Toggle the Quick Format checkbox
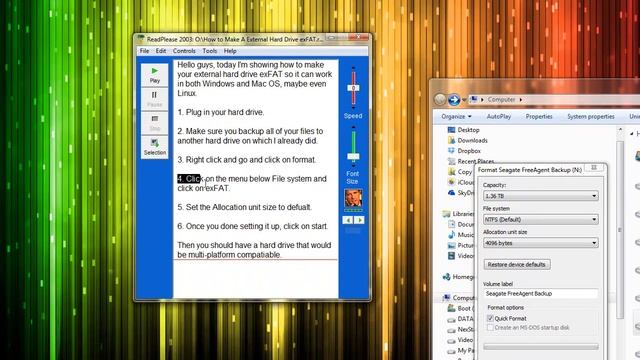The height and width of the screenshot is (360, 640). pyautogui.click(x=490, y=318)
